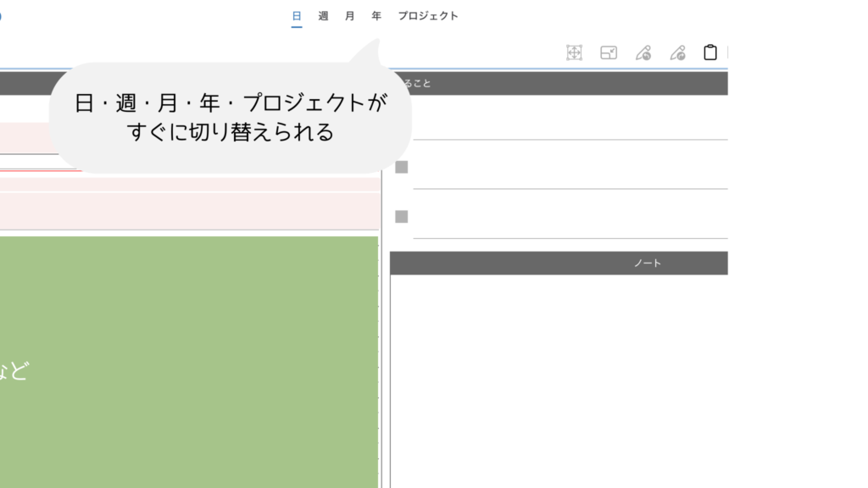Switch to the 月 (month) view tab
This screenshot has width=868, height=488.
pyautogui.click(x=348, y=14)
